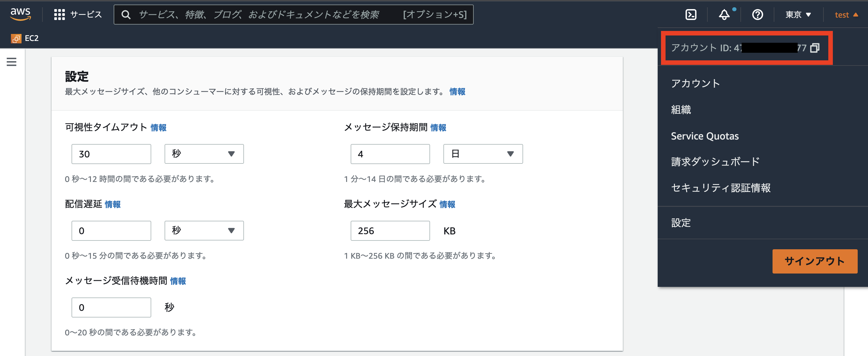Open the help question mark icon
The width and height of the screenshot is (868, 356).
[x=757, y=15]
